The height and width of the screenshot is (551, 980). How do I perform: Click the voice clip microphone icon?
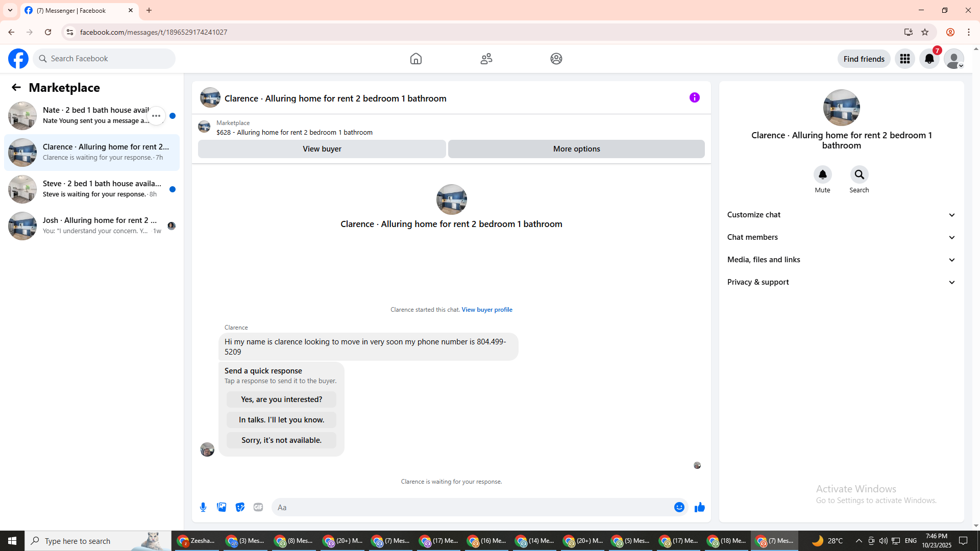tap(203, 507)
